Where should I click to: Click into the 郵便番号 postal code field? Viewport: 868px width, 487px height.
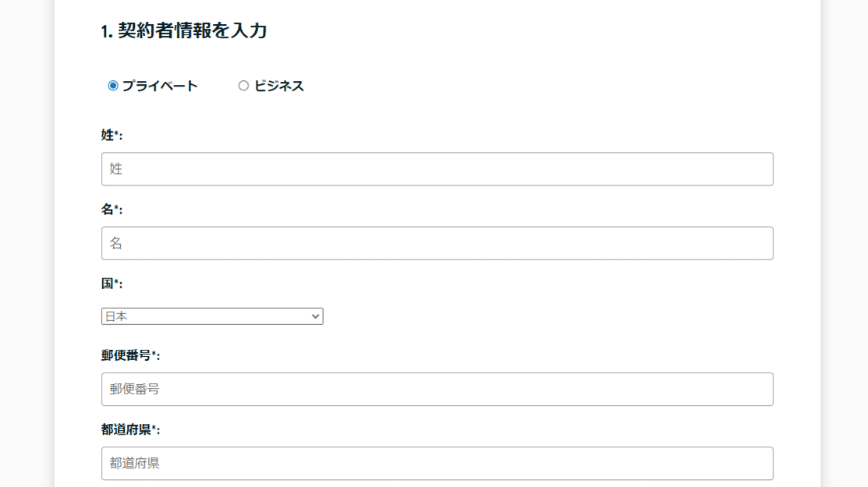pos(438,389)
